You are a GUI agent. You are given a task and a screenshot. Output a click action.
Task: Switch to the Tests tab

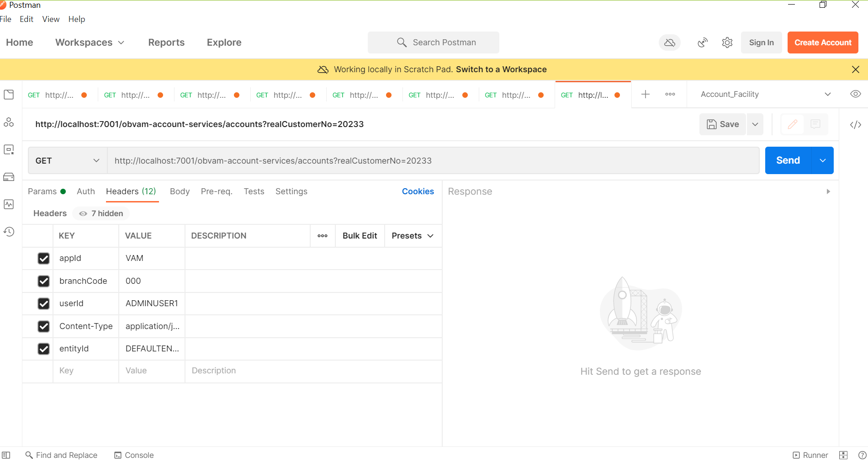(x=254, y=191)
